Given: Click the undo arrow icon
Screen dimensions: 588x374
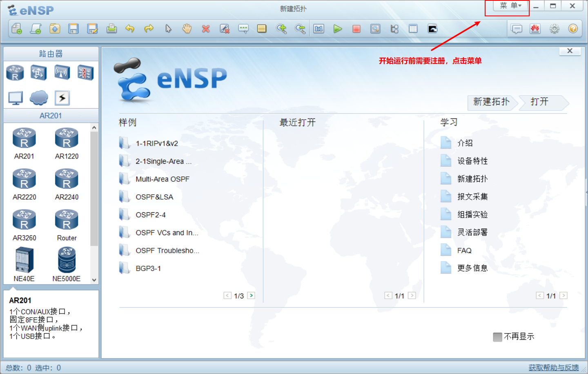Looking at the screenshot, I should point(130,29).
